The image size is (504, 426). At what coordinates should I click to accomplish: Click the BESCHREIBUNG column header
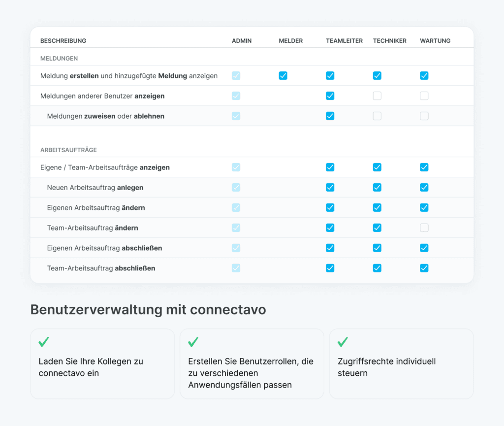[63, 41]
